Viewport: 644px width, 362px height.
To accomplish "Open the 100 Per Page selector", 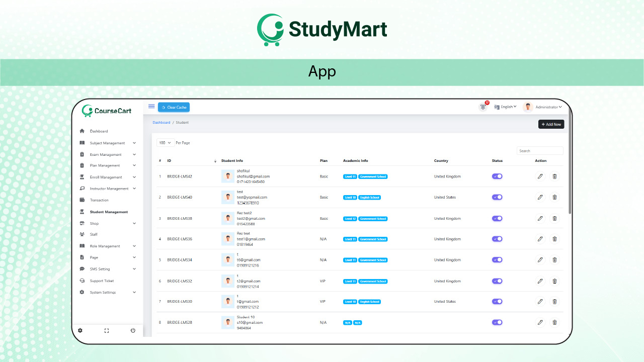I will click(165, 143).
